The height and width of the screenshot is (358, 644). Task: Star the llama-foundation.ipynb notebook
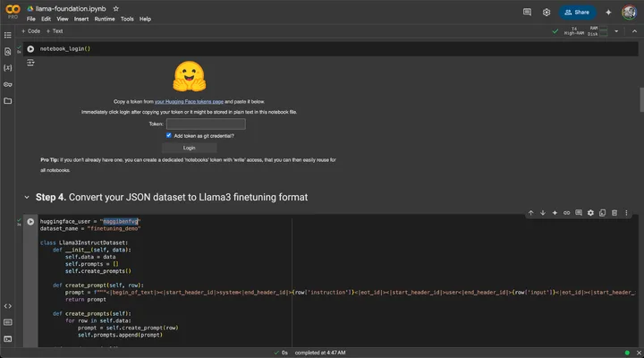[115, 9]
